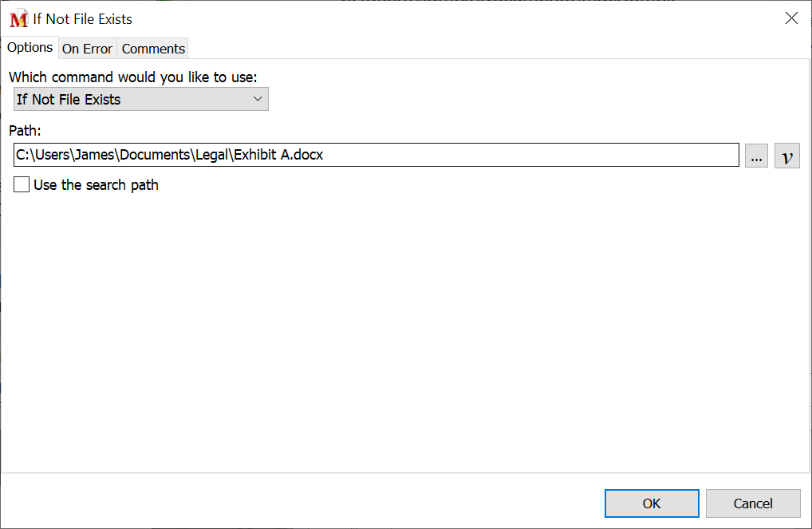Select the Options tab
The height and width of the screenshot is (529, 812).
30,48
